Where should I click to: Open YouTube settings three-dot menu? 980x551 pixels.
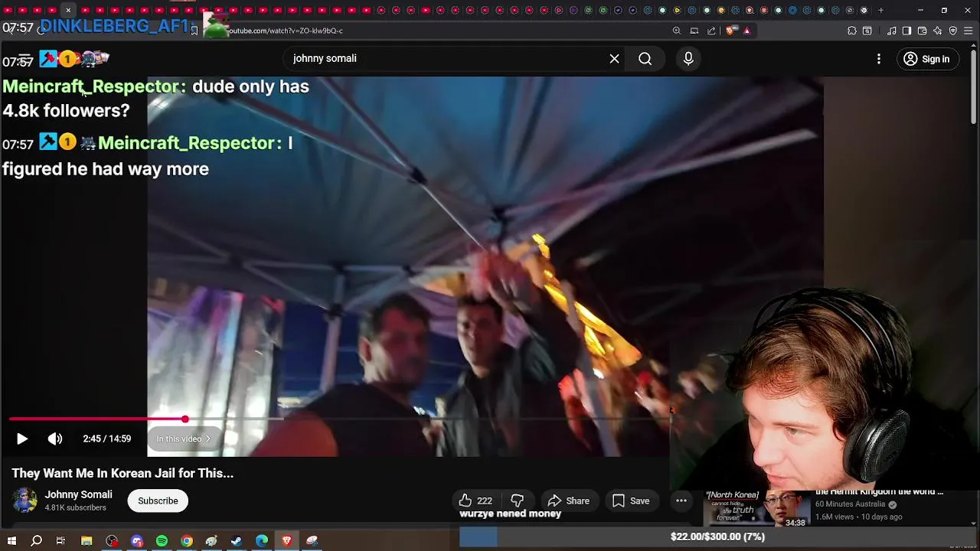pyautogui.click(x=879, y=59)
